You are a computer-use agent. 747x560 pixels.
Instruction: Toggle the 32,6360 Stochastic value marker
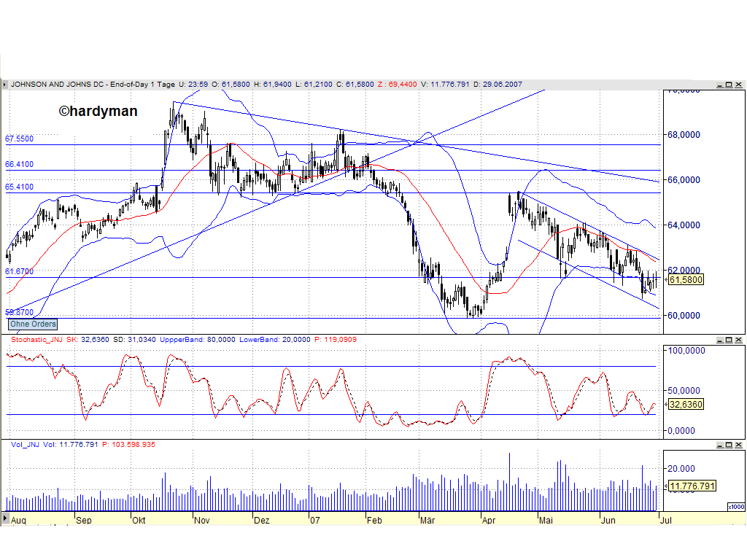686,404
